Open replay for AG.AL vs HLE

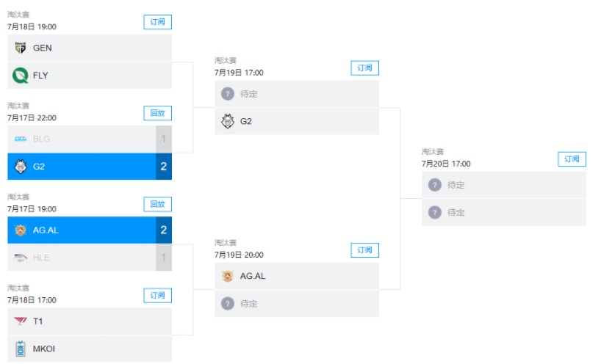tap(157, 204)
